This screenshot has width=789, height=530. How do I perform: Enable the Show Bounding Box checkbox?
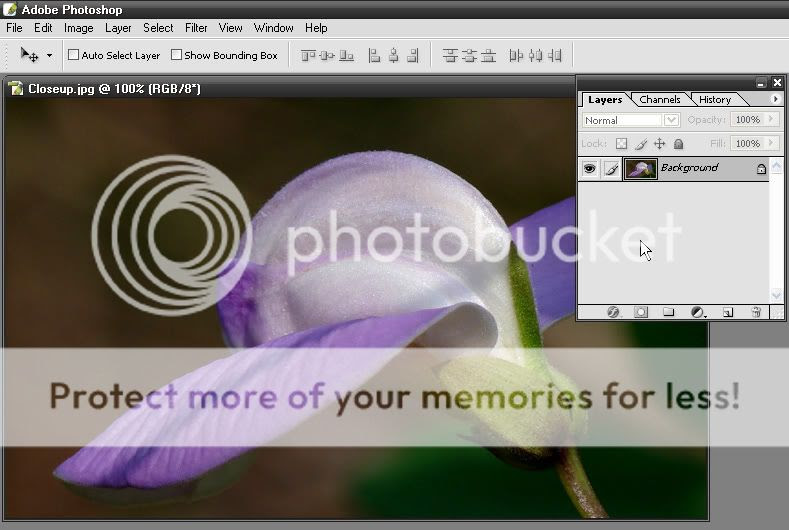pyautogui.click(x=176, y=54)
